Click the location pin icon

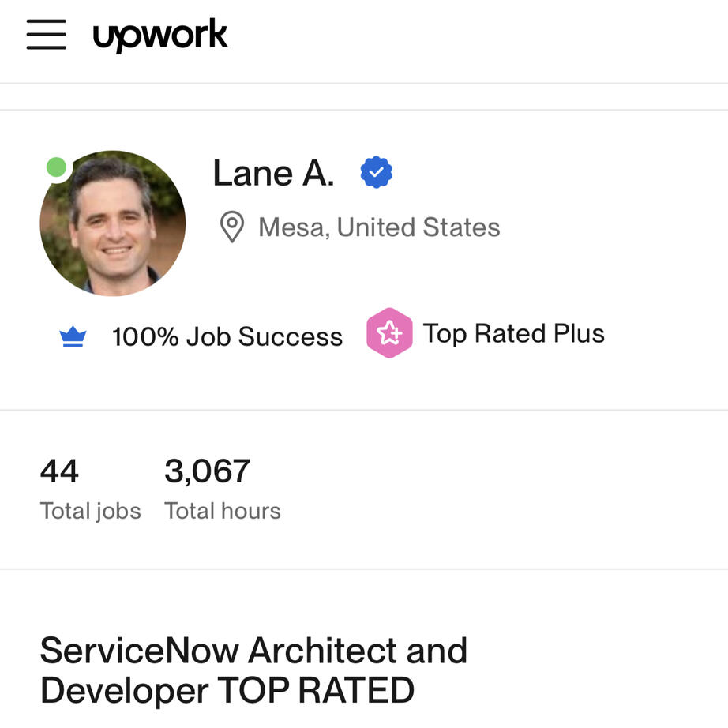point(231,227)
